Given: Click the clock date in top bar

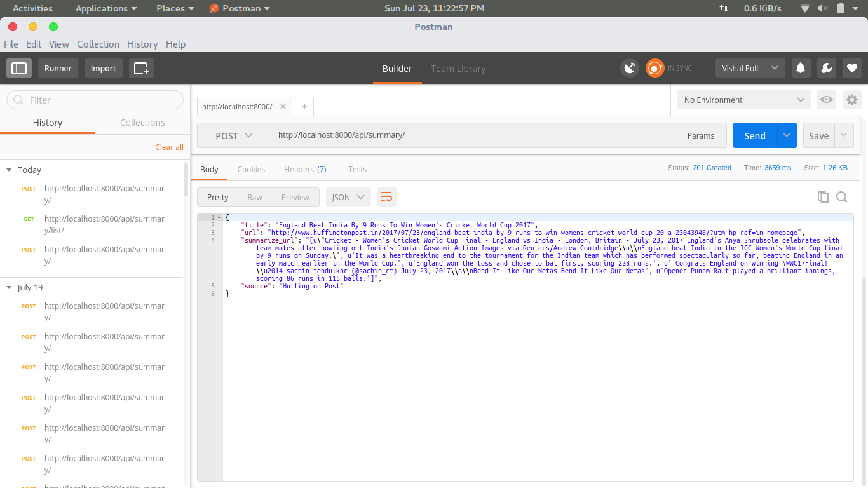Looking at the screenshot, I should pos(434,8).
